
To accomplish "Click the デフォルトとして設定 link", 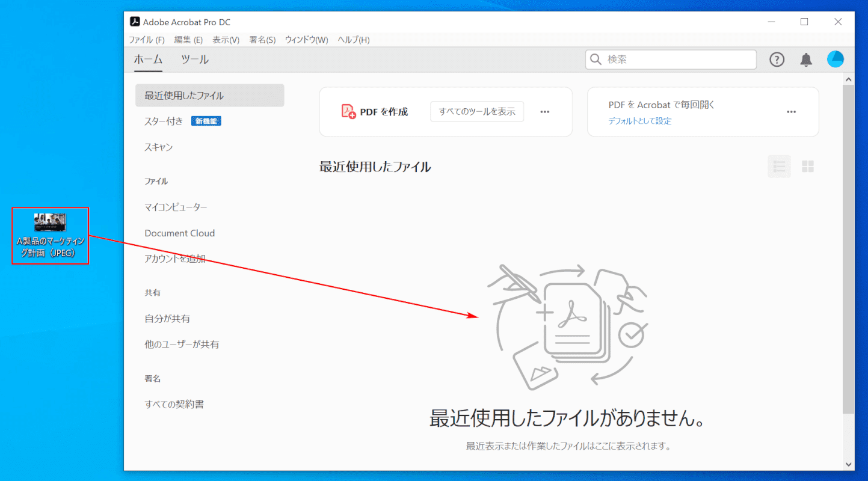I will pyautogui.click(x=639, y=121).
